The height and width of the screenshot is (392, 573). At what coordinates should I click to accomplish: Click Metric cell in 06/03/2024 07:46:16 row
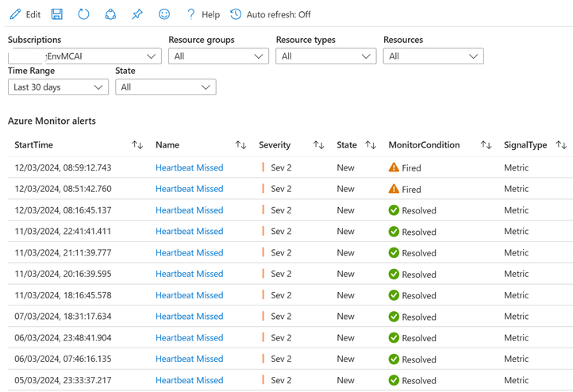(517, 359)
